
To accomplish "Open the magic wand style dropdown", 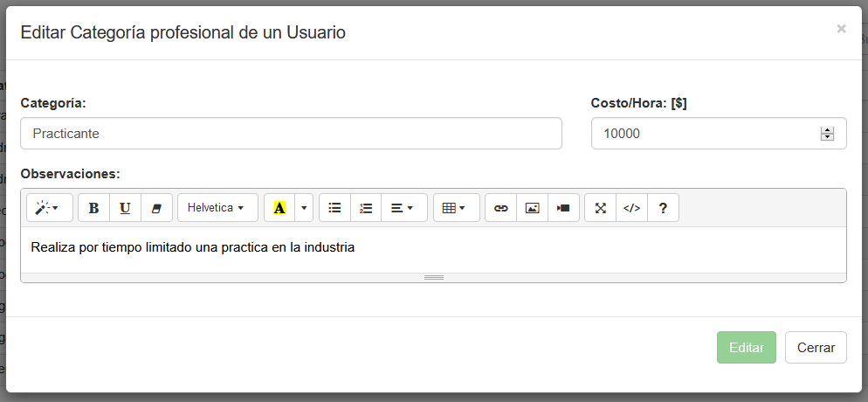I will pos(50,208).
